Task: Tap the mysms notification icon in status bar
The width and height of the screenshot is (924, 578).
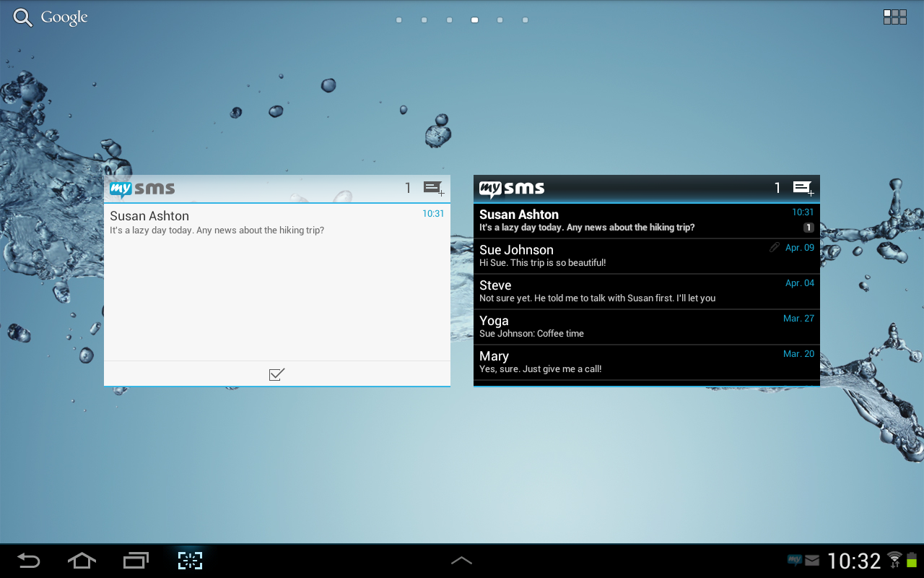Action: coord(794,561)
